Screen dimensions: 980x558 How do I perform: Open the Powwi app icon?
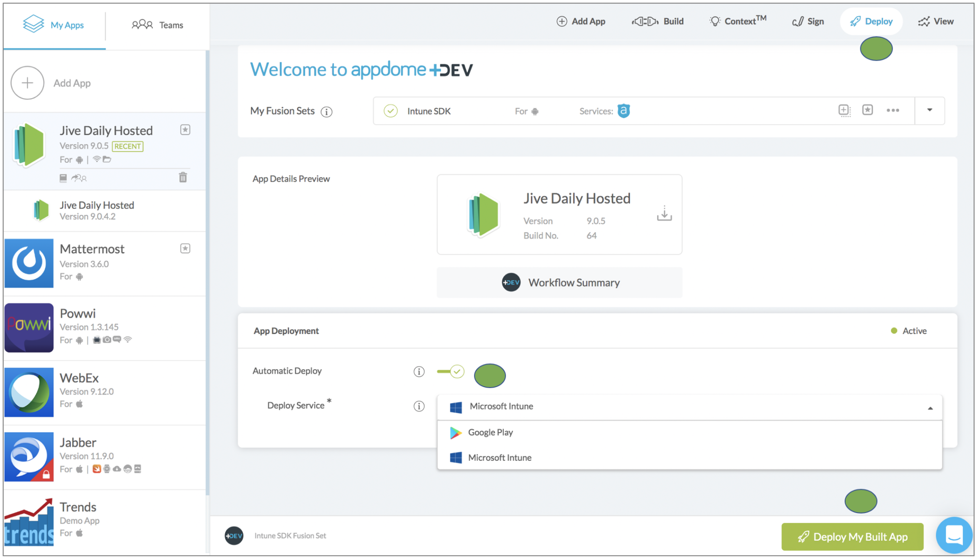click(x=29, y=327)
